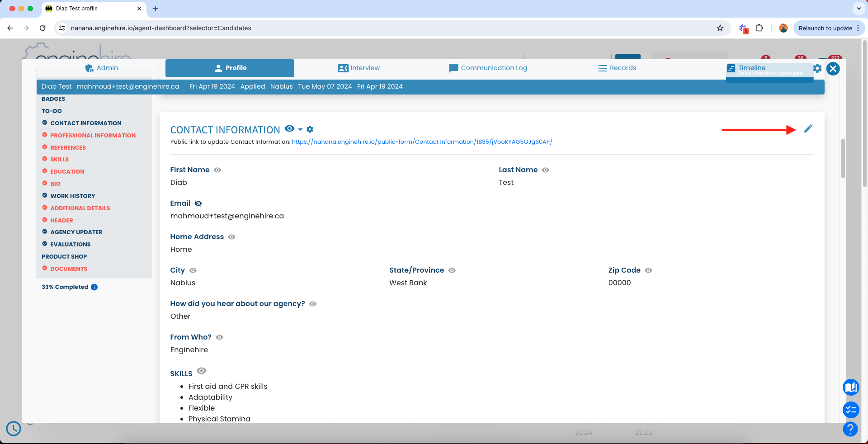Click Documents incomplete status icon
The width and height of the screenshot is (868, 444).
tap(45, 268)
